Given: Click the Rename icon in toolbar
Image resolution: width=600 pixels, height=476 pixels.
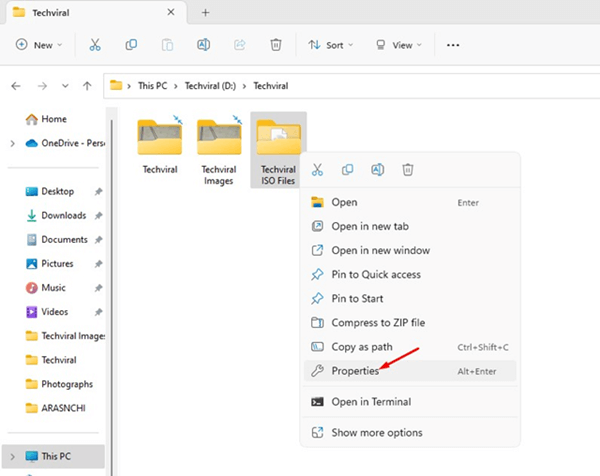Looking at the screenshot, I should click(x=203, y=45).
